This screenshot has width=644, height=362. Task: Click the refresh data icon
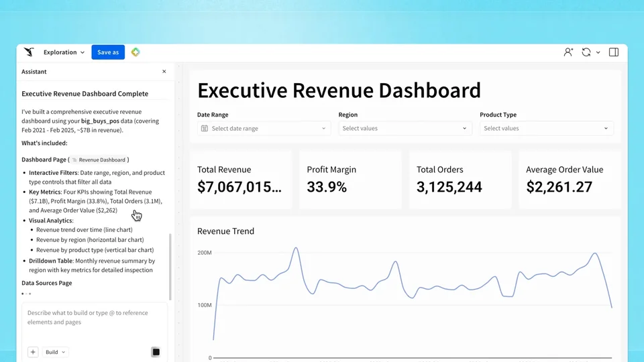click(586, 52)
